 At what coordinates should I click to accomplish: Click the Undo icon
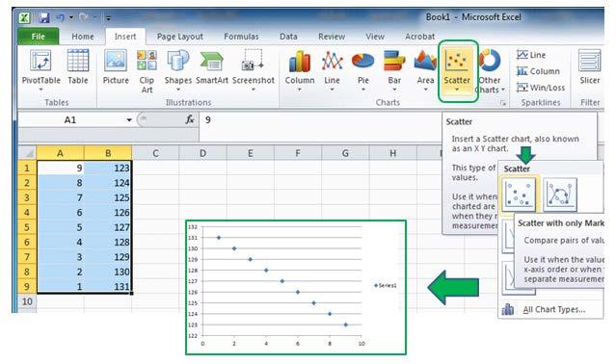[x=61, y=17]
